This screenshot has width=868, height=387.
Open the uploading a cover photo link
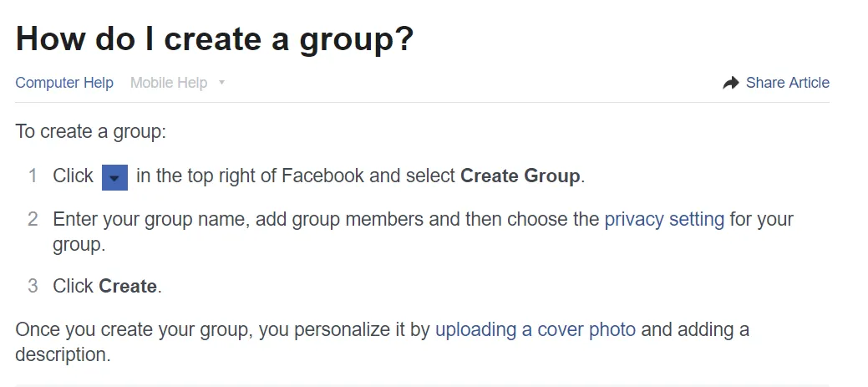click(536, 329)
